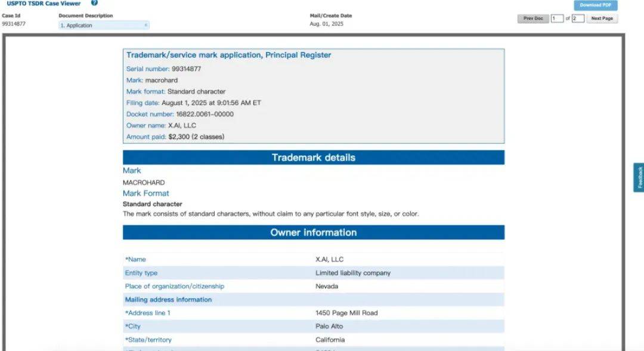
Task: Open the help question mark icon
Action: tap(94, 3)
